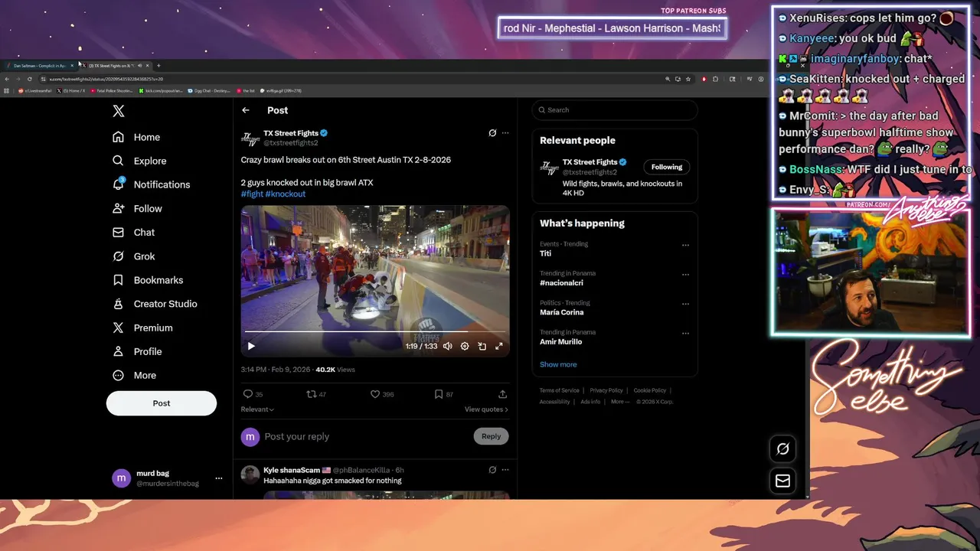Like the post with 398 likes
The width and height of the screenshot is (980, 551).
click(x=382, y=394)
